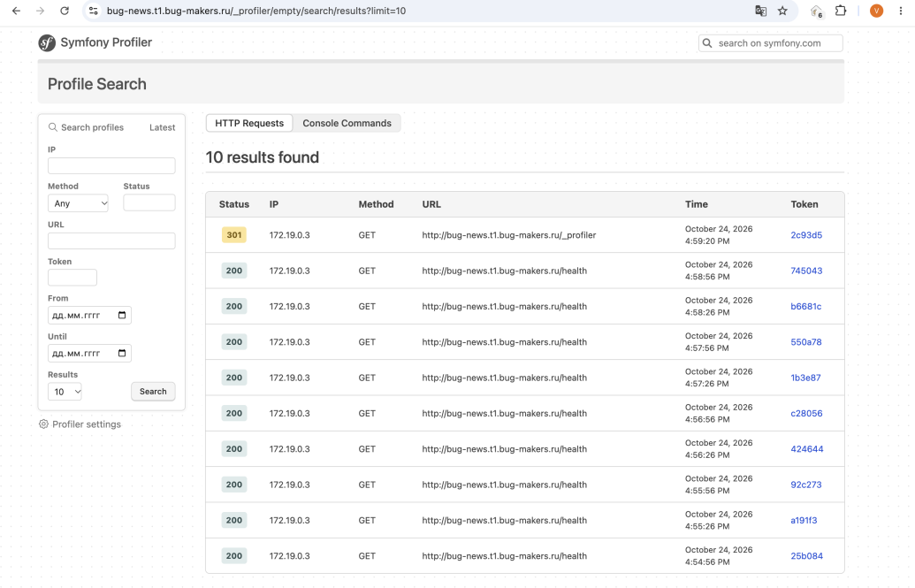Click the Time column header
The height and width of the screenshot is (588, 915).
pyautogui.click(x=696, y=203)
